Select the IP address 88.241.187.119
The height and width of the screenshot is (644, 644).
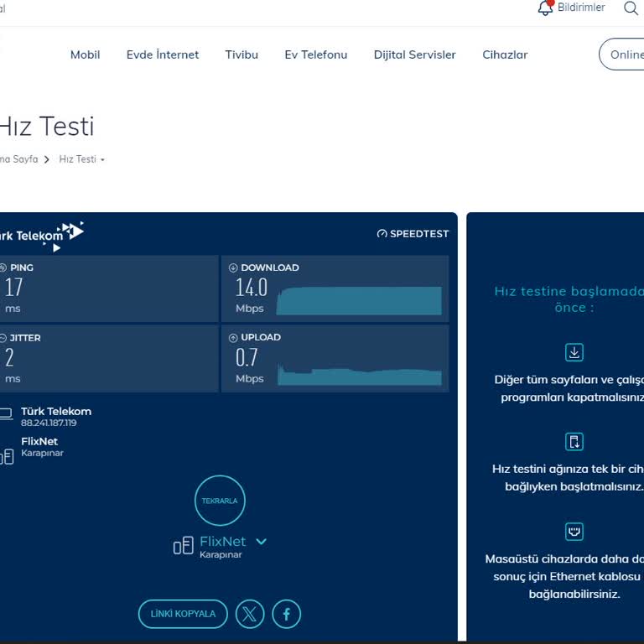[x=49, y=423]
